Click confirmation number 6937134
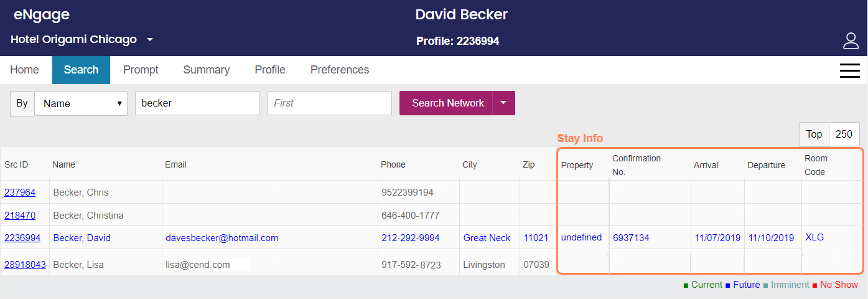This screenshot has width=868, height=299. pyautogui.click(x=631, y=238)
